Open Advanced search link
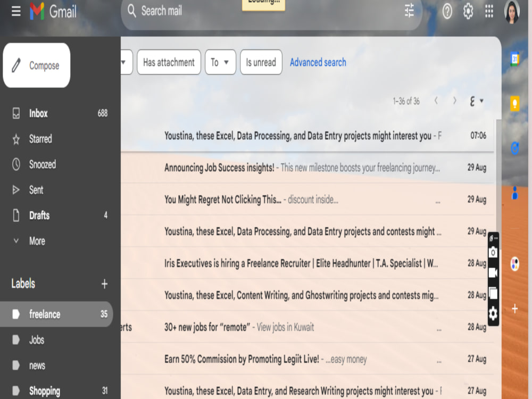The width and height of the screenshot is (532, 399). 318,62
